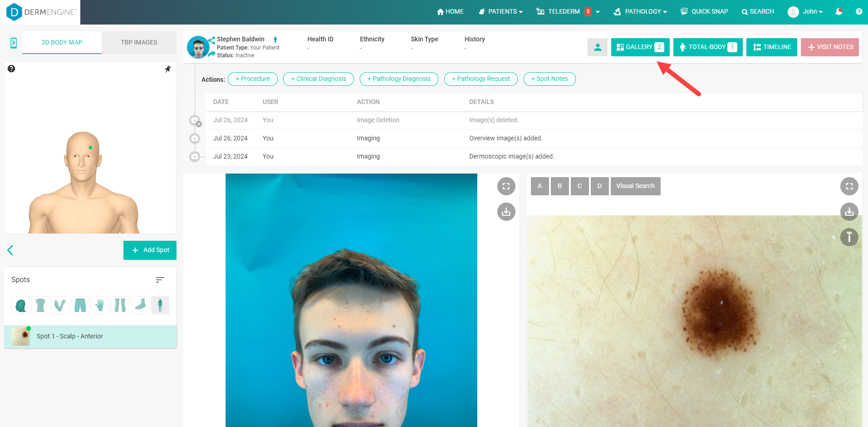
Task: Add a Pathology Diagnosis
Action: click(x=399, y=79)
